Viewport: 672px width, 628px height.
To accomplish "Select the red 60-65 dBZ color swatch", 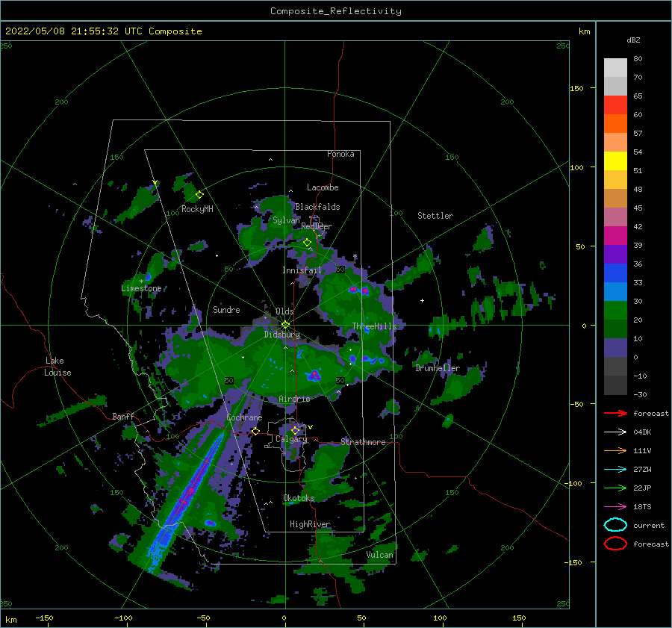I will (x=615, y=105).
